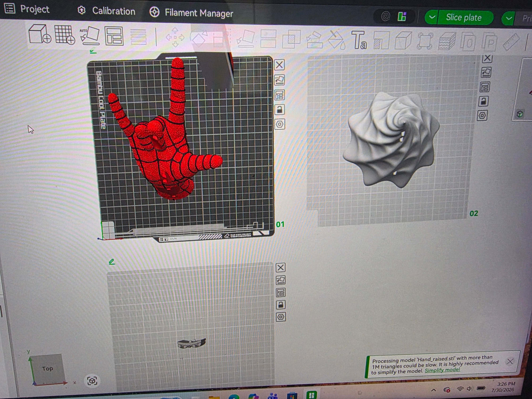Select the small gray model on bottom plate
This screenshot has height=399, width=532.
[x=191, y=343]
